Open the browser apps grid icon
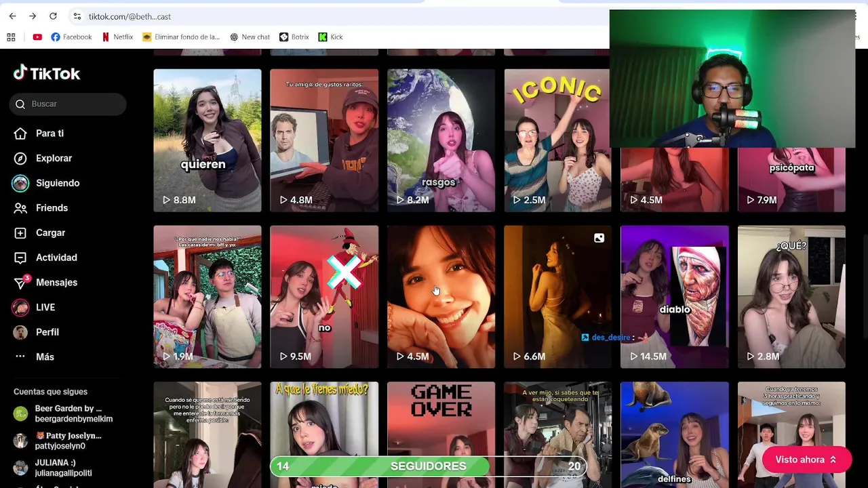This screenshot has height=488, width=868. (x=11, y=37)
